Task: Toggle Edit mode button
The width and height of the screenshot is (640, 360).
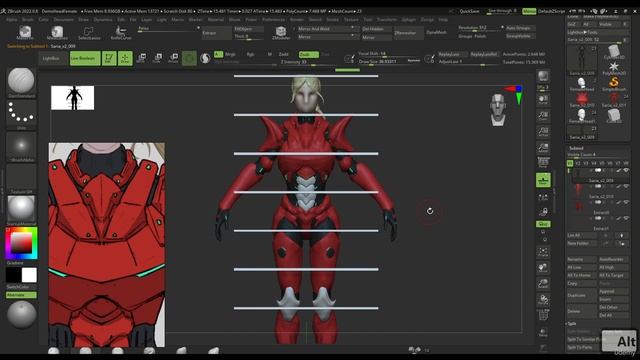Action: click(x=109, y=58)
